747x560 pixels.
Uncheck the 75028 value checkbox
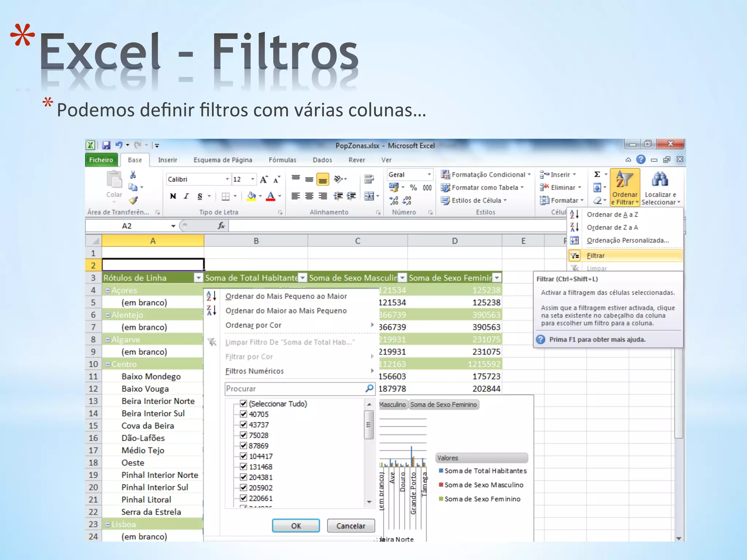(x=244, y=435)
